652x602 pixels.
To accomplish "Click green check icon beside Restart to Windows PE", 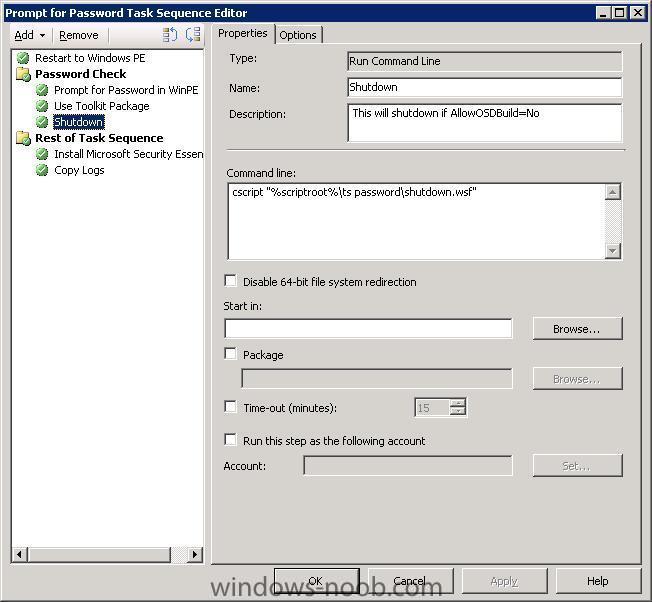I will (23, 58).
